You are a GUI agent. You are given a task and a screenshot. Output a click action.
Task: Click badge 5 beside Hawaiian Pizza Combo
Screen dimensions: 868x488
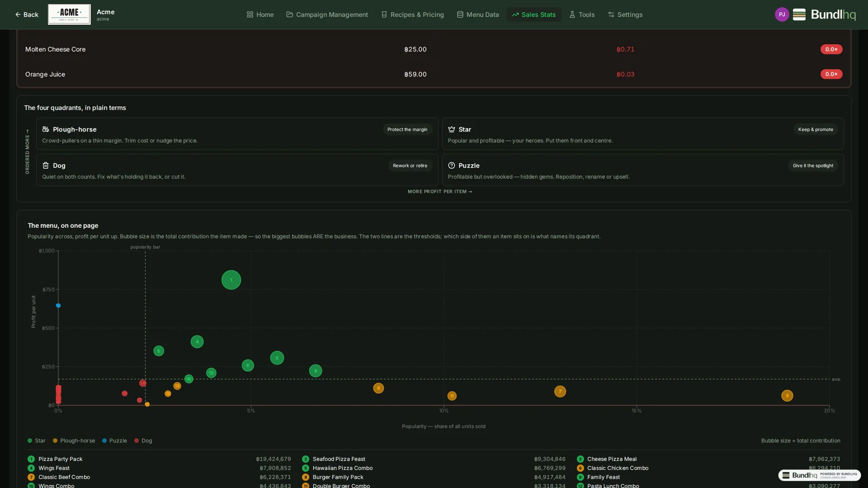[306, 468]
